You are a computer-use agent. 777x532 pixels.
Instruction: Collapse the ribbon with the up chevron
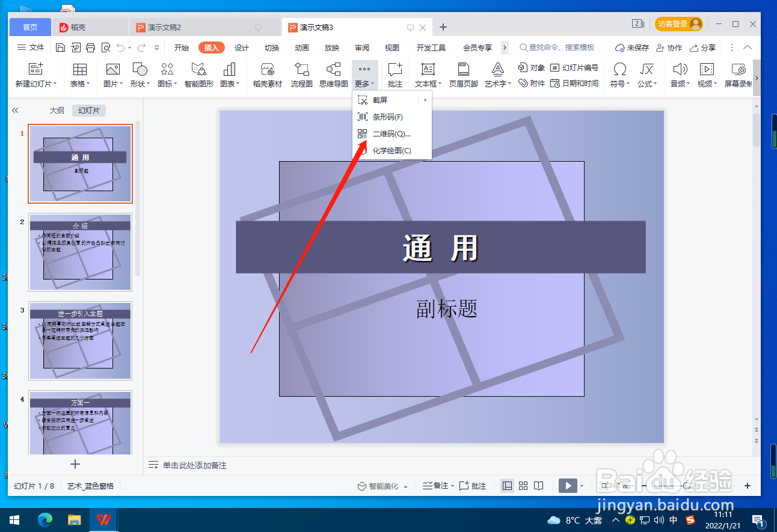pos(748,47)
